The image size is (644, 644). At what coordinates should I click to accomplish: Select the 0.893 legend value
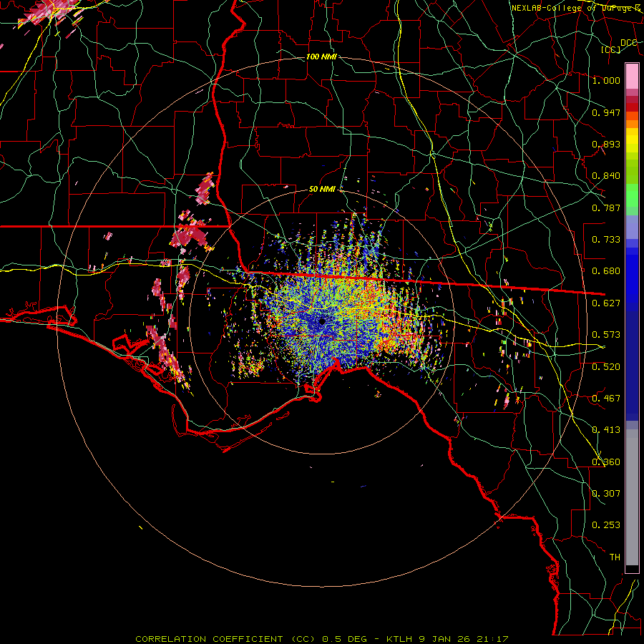tap(606, 144)
